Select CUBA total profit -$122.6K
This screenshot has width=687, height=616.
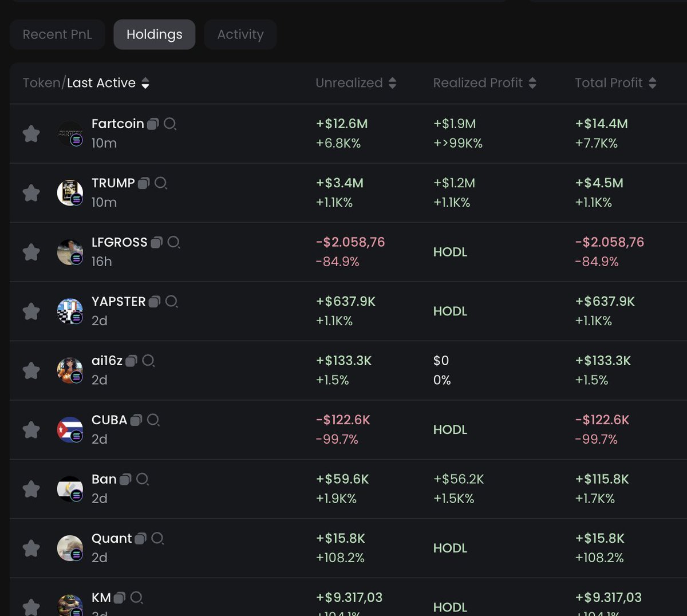point(602,420)
